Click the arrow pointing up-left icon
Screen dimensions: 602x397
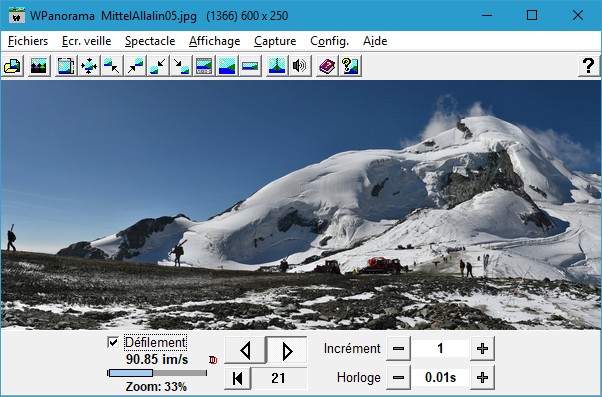click(112, 66)
